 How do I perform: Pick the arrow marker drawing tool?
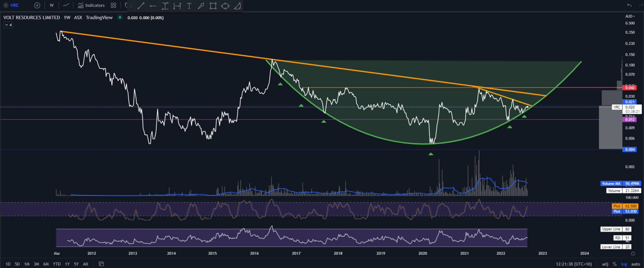[201, 6]
